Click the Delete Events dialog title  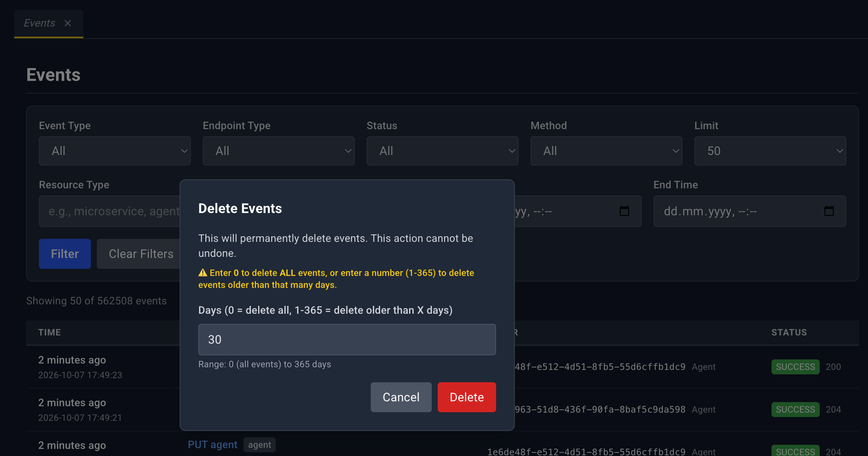click(240, 209)
